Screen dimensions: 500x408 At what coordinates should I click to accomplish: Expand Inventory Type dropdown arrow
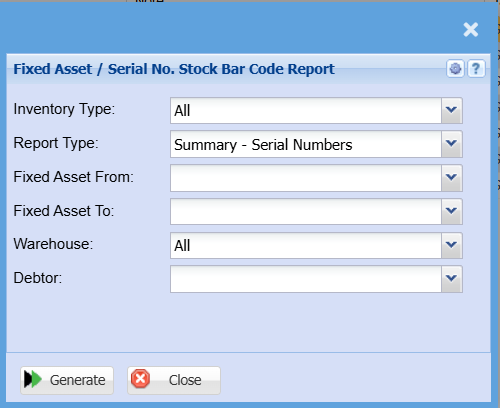point(452,110)
